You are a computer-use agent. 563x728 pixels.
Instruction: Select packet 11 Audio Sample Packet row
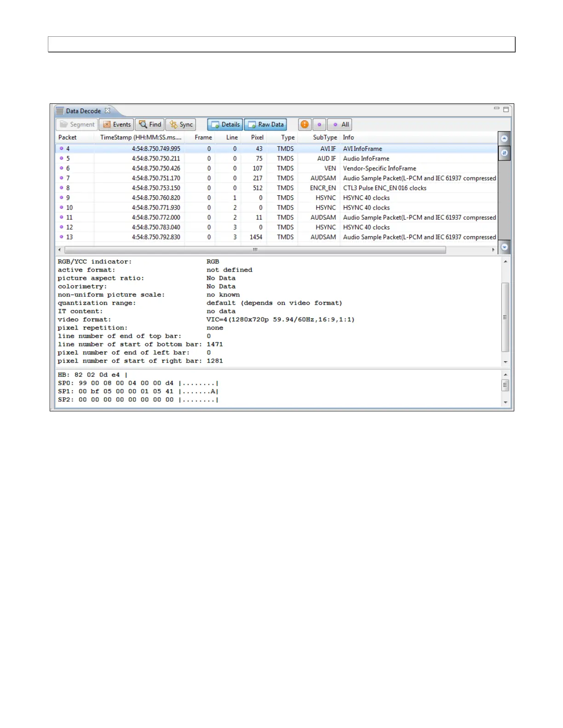tap(276, 217)
